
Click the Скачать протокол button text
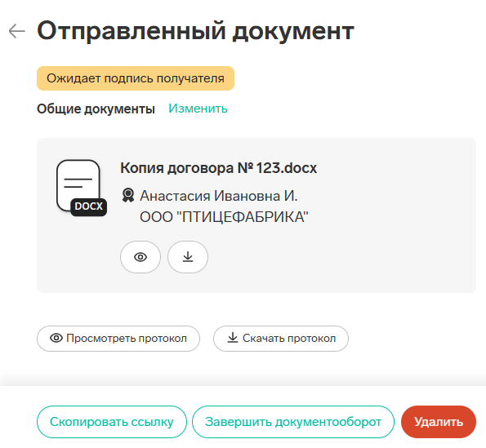pos(289,339)
